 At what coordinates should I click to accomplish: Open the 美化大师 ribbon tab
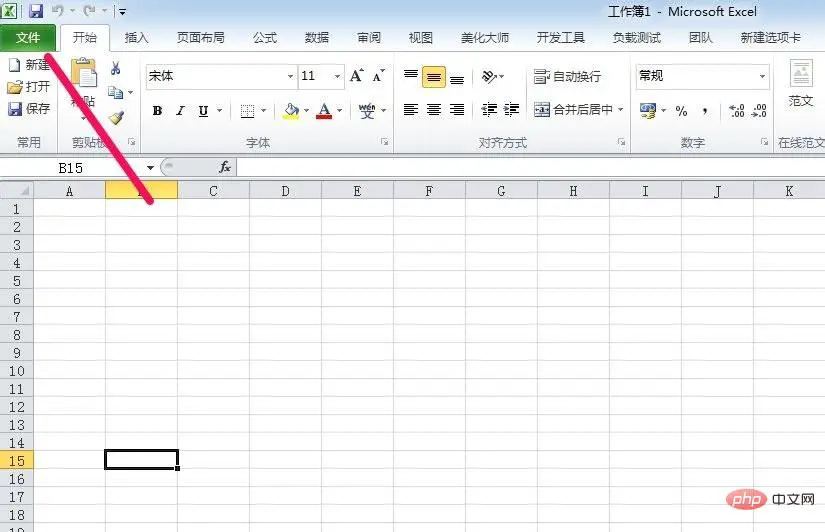(x=485, y=38)
